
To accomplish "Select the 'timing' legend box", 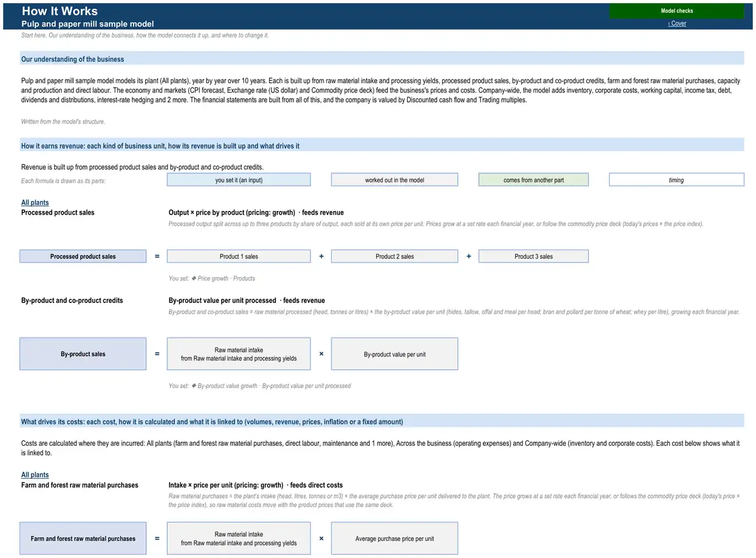I will [x=677, y=180].
